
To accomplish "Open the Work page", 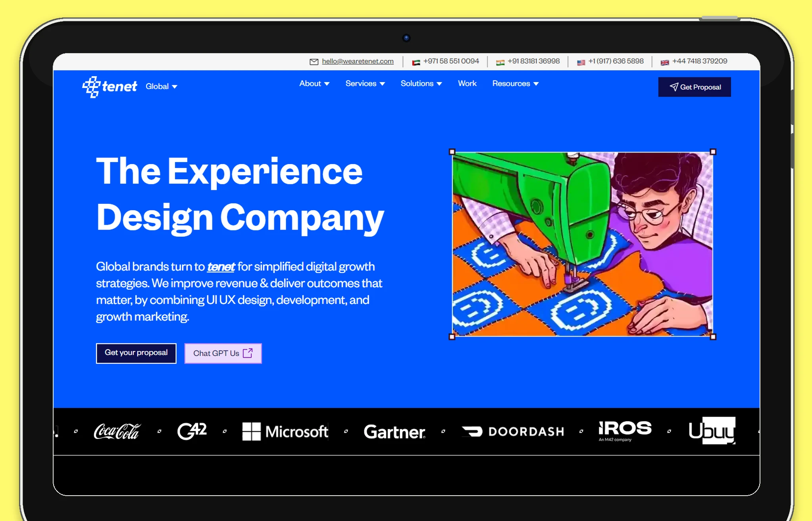I will [x=467, y=84].
